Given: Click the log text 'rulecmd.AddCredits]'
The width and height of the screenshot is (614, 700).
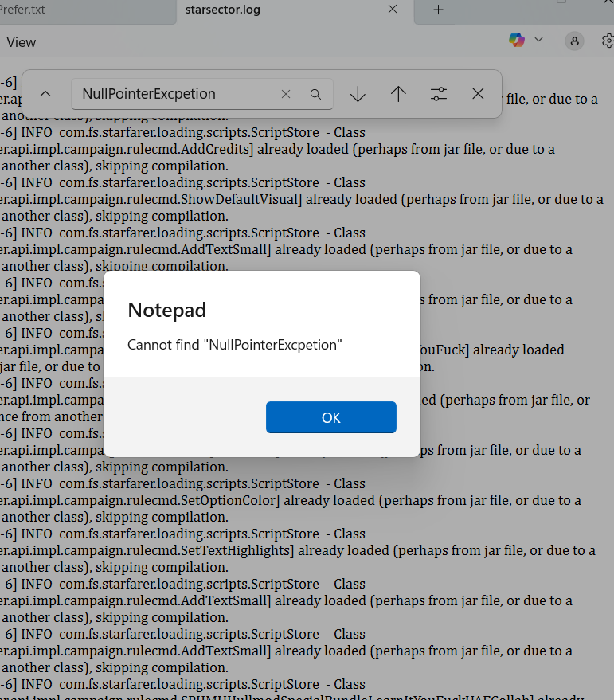Looking at the screenshot, I should 190,149.
